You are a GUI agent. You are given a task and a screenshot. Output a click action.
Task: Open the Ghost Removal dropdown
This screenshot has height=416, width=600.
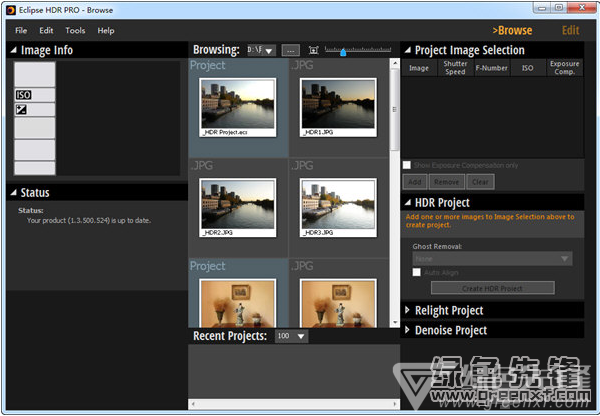click(x=492, y=259)
